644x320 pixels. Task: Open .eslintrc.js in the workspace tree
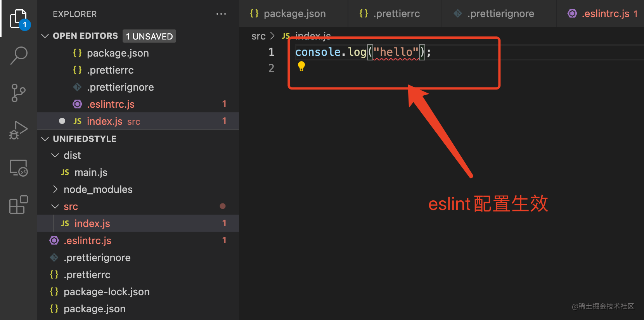(138, 241)
